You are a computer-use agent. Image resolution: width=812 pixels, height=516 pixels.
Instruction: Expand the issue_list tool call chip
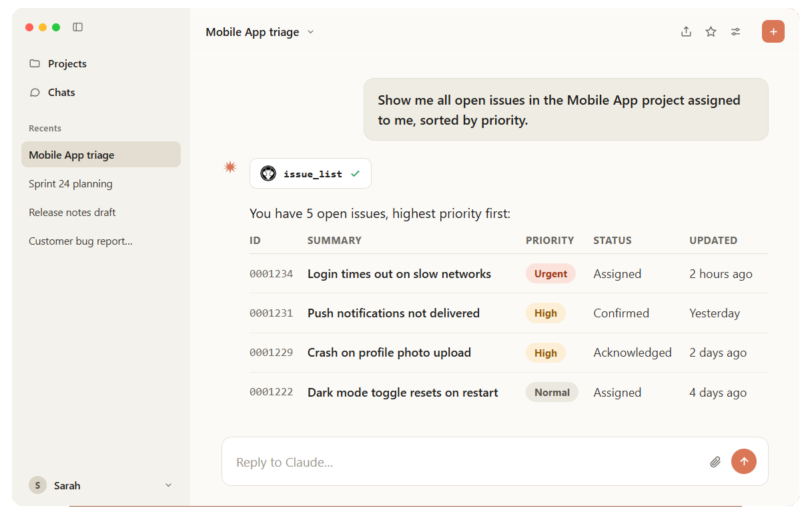coord(310,173)
